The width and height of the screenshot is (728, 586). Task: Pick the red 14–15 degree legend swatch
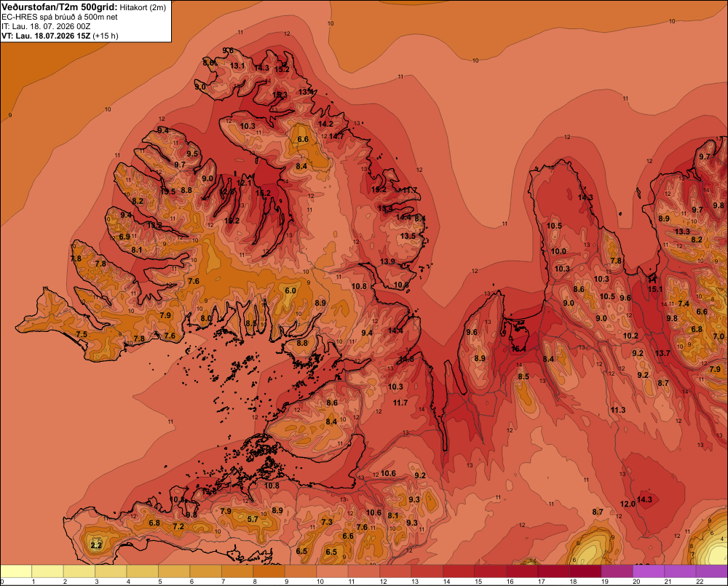459,571
